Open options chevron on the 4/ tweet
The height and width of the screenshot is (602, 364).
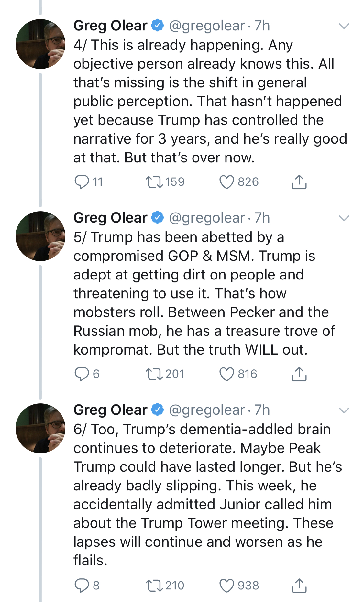(344, 26)
